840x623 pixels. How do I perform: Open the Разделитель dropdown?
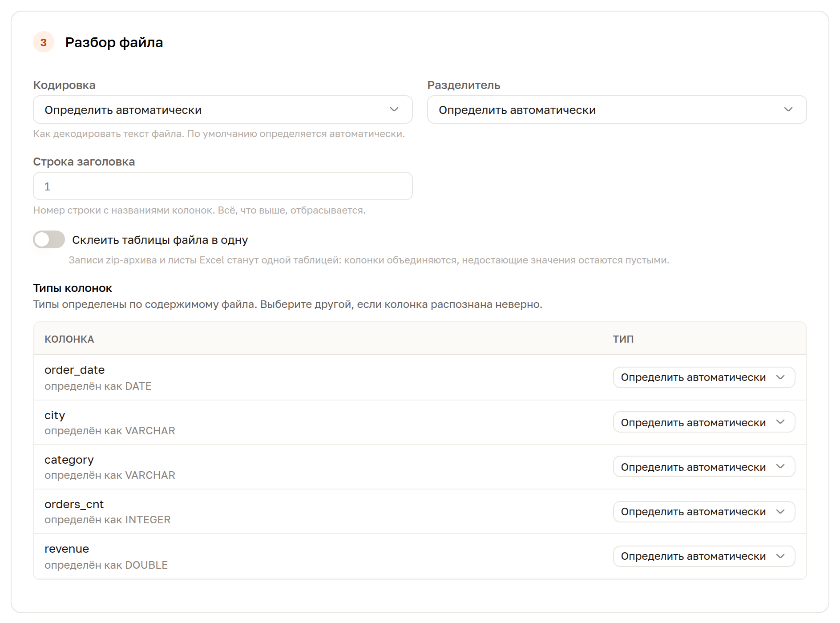point(617,109)
